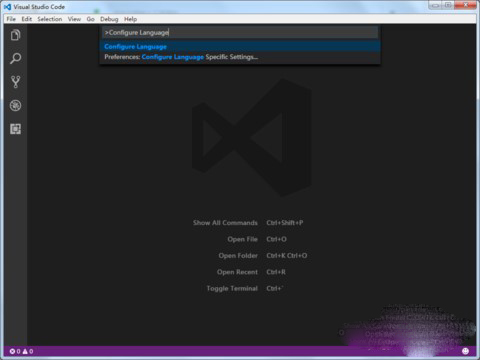480x360 pixels.
Task: Open the Debug menu
Action: [x=109, y=19]
